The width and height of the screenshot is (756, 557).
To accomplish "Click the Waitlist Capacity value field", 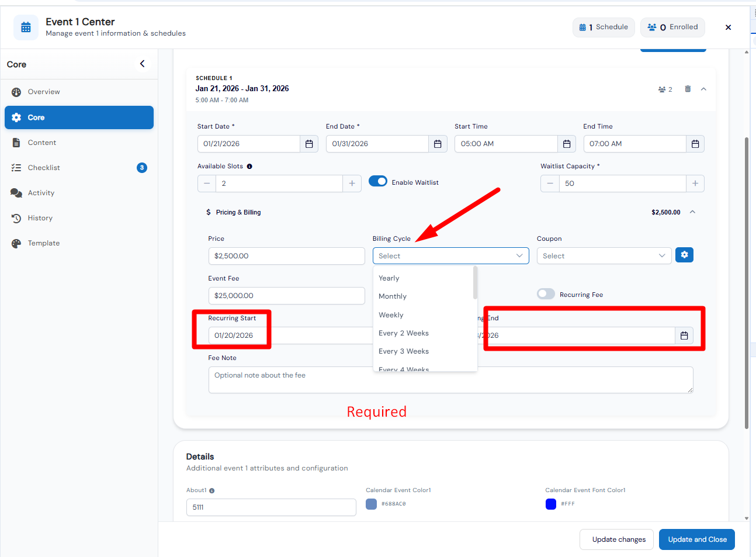I will click(x=622, y=184).
